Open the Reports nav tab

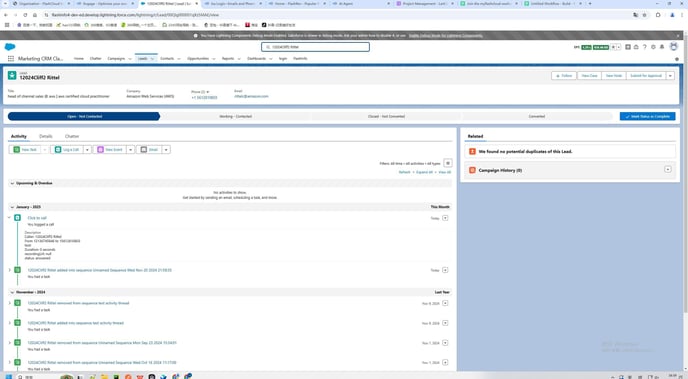[x=228, y=58]
